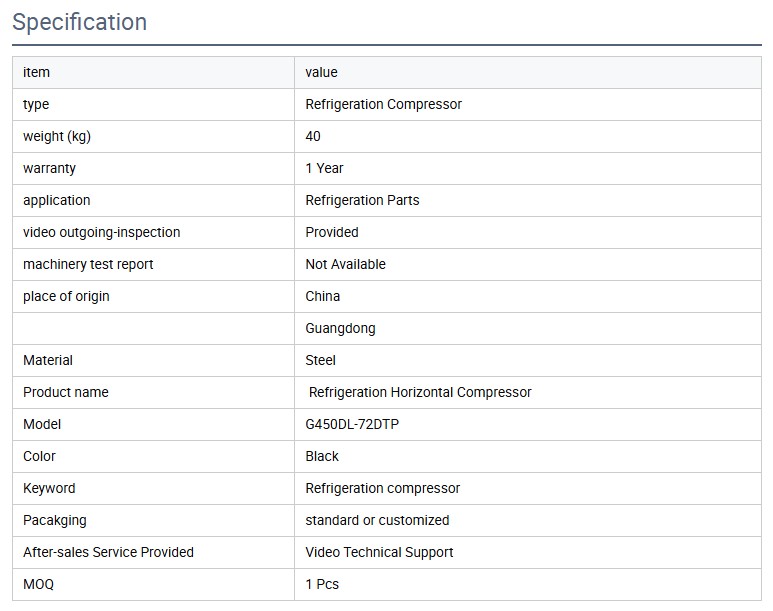Select the 'machinery test report' label
773x611 pixels.
(88, 265)
